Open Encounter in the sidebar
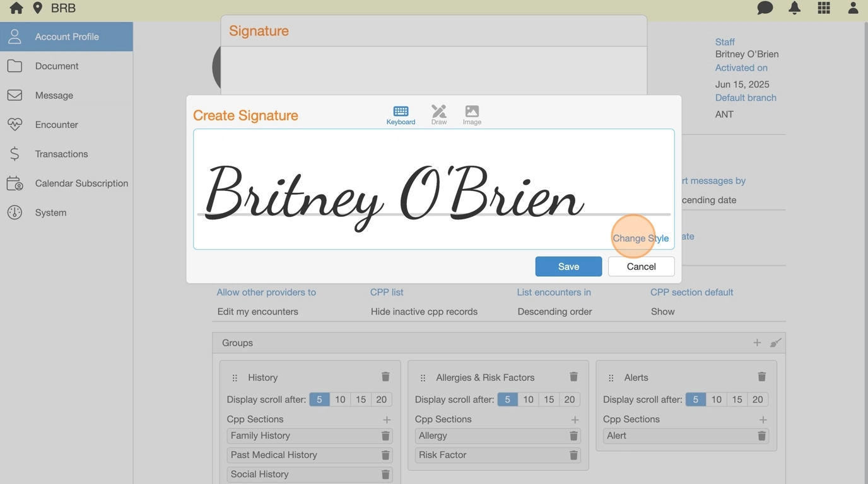The height and width of the screenshot is (484, 868). (x=56, y=125)
